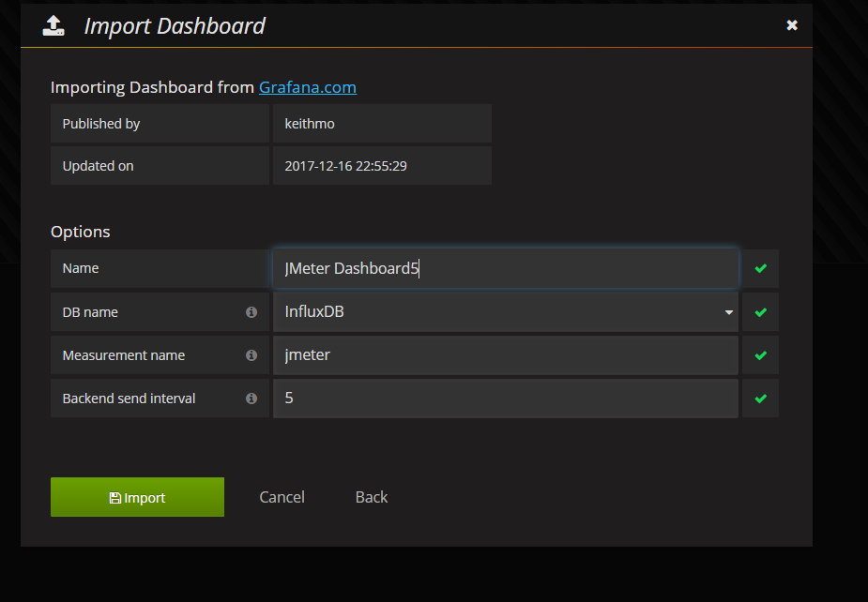
Task: Click the Backend send interval info icon
Action: point(251,399)
